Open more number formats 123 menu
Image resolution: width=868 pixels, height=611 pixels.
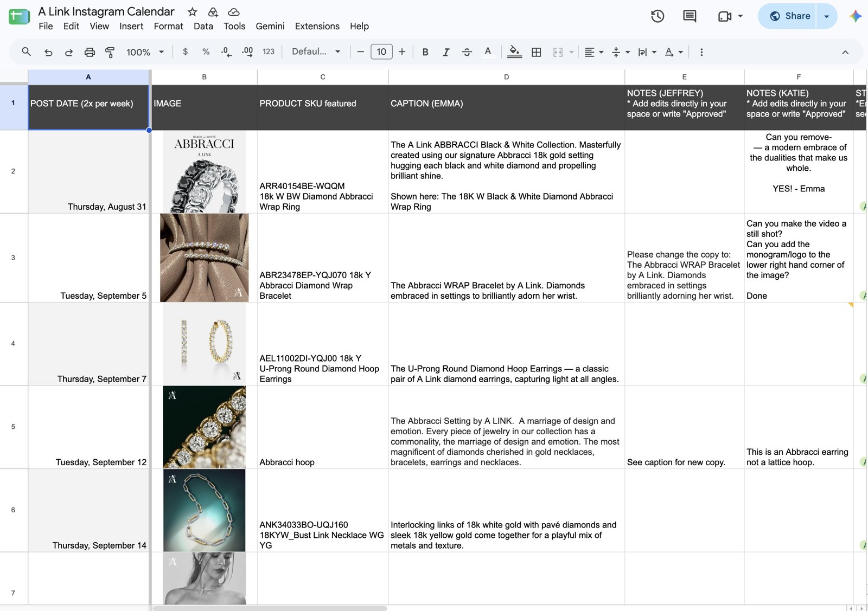tap(269, 52)
